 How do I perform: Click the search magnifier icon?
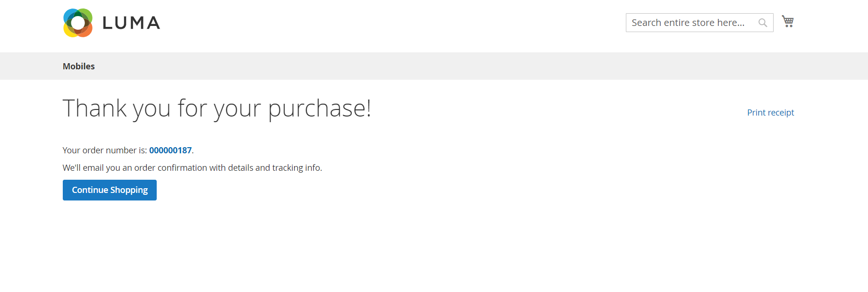click(762, 23)
